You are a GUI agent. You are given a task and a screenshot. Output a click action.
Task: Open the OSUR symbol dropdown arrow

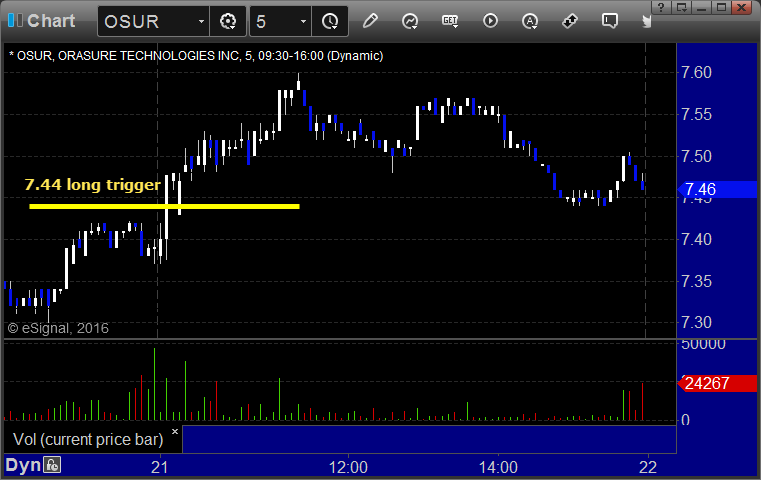pos(201,21)
